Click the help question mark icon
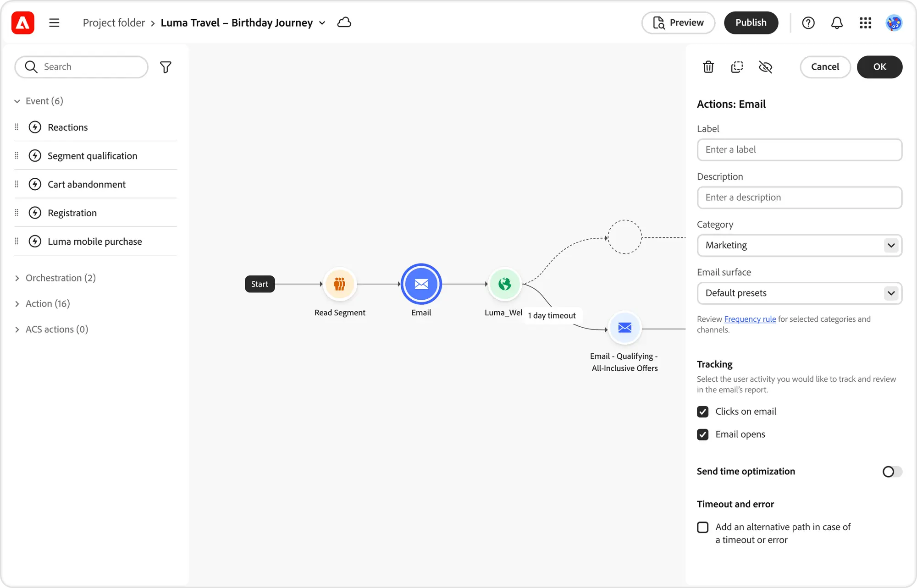The height and width of the screenshot is (588, 917). click(x=808, y=22)
